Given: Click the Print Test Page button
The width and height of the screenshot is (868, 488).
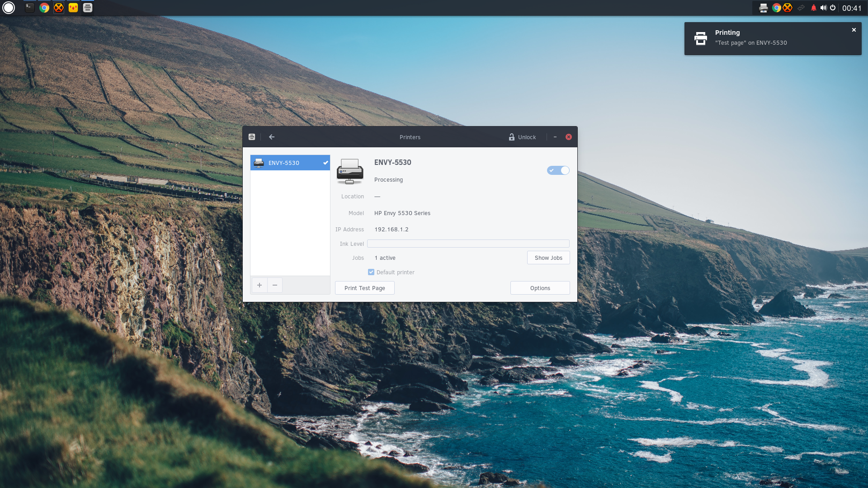Looking at the screenshot, I should (364, 288).
